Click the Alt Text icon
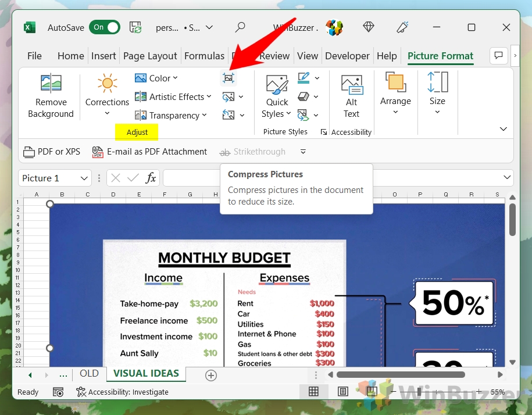 (352, 84)
